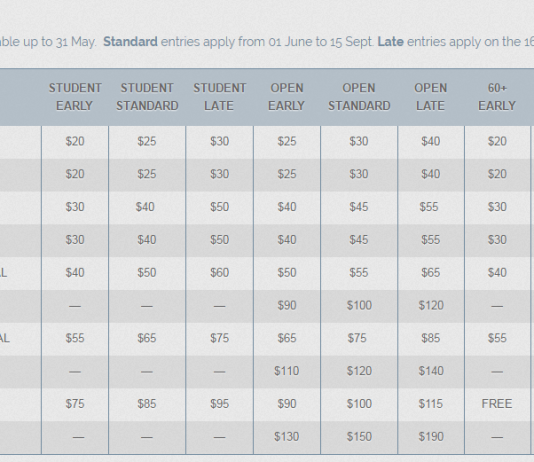Screen dimensions: 534x462
Task: Click the OPEN STANDARD column header
Action: pyautogui.click(x=359, y=97)
